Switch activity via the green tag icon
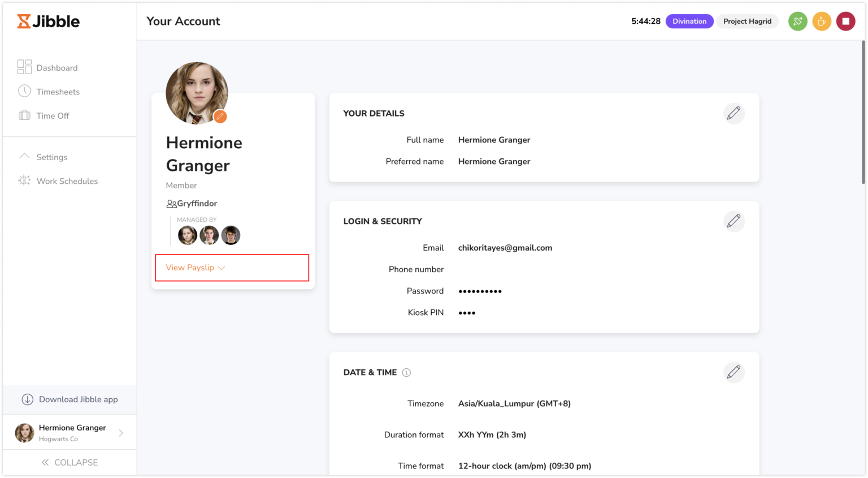 798,21
